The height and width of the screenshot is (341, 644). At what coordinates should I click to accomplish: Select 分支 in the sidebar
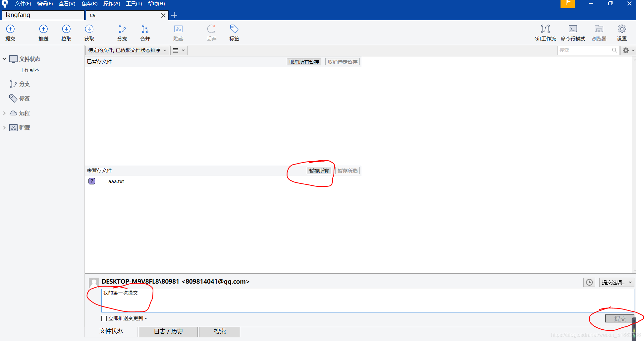pyautogui.click(x=25, y=84)
